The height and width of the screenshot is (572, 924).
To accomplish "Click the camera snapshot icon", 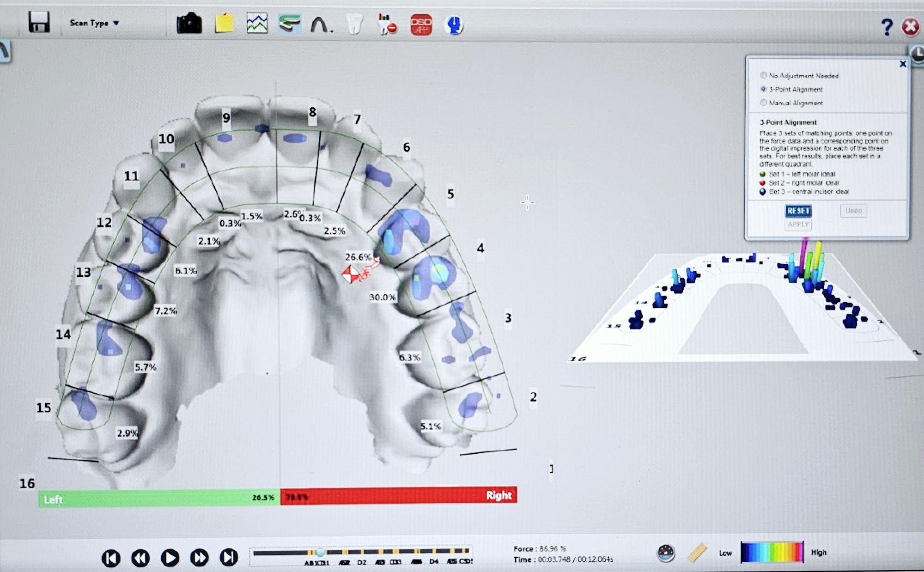I will [189, 24].
